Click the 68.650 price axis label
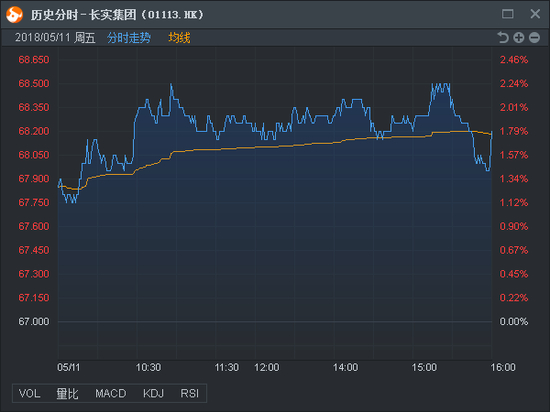This screenshot has width=550, height=412. tap(34, 60)
